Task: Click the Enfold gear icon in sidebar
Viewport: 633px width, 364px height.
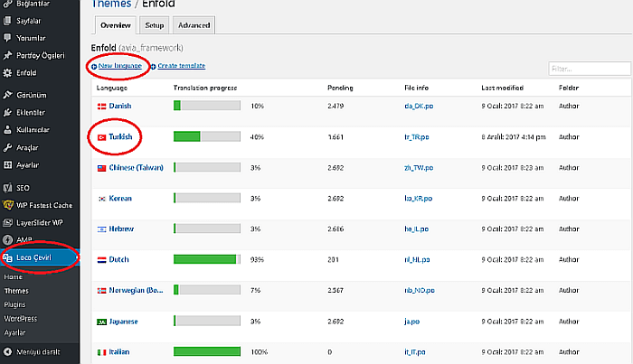Action: click(7, 73)
